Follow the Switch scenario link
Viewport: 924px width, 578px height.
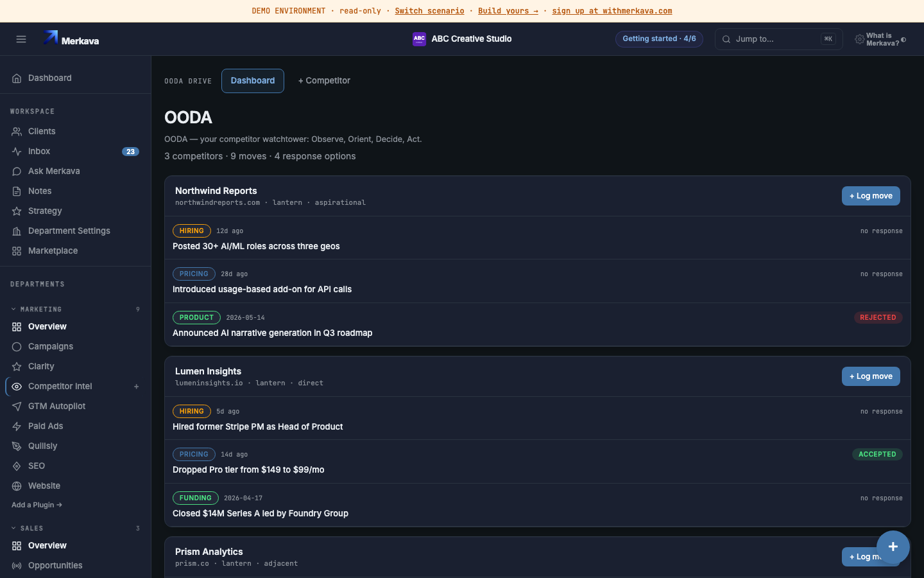coord(429,11)
